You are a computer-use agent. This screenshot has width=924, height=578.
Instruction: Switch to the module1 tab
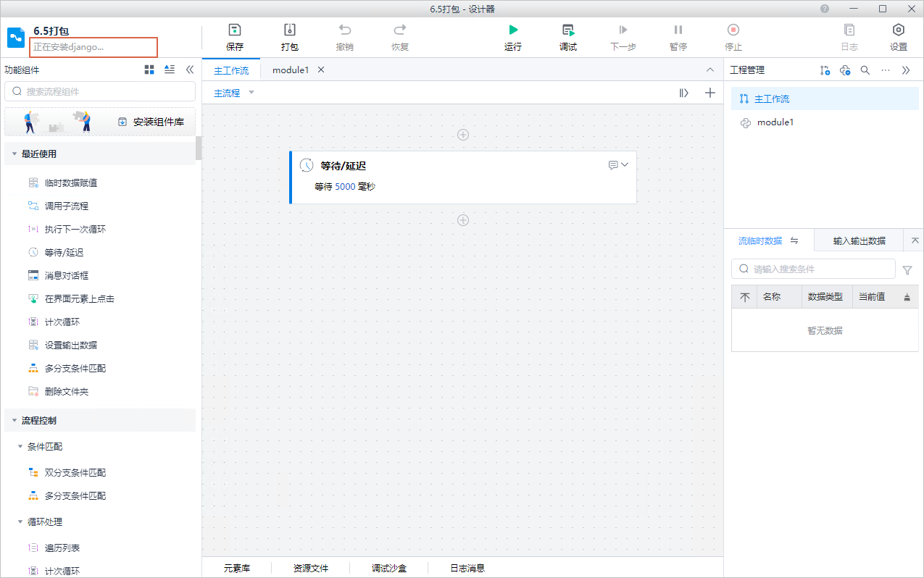click(291, 70)
